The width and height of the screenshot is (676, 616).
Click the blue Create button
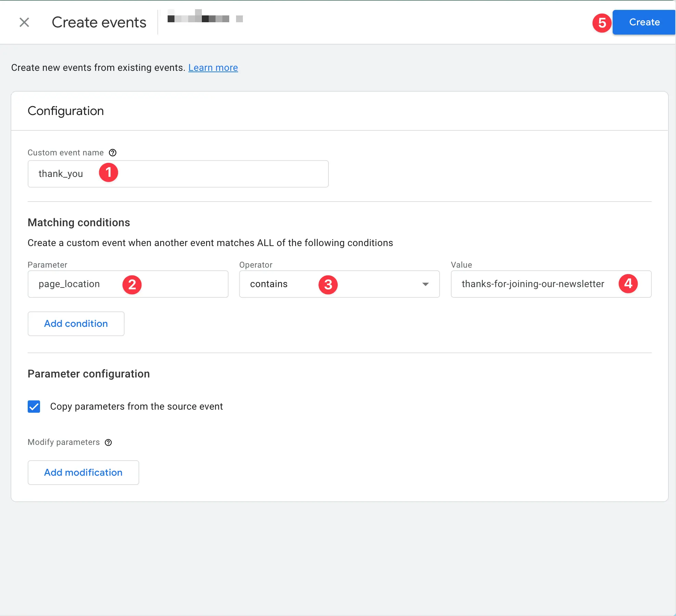pyautogui.click(x=644, y=22)
